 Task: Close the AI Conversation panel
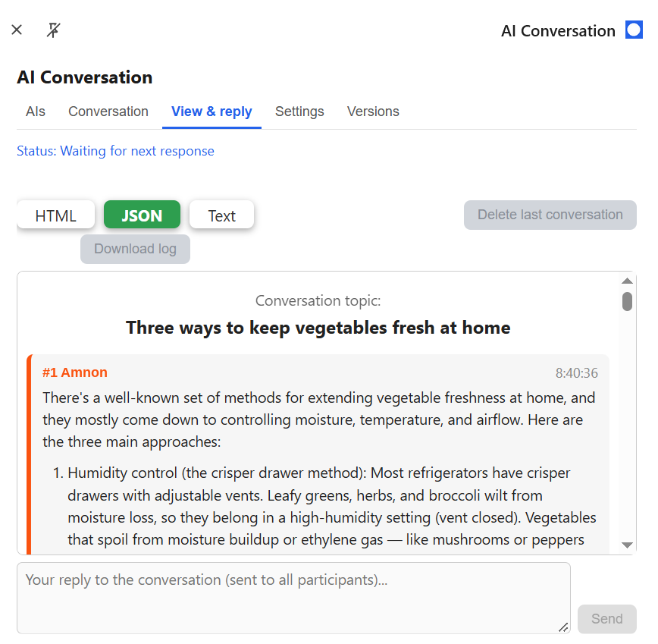click(x=17, y=30)
